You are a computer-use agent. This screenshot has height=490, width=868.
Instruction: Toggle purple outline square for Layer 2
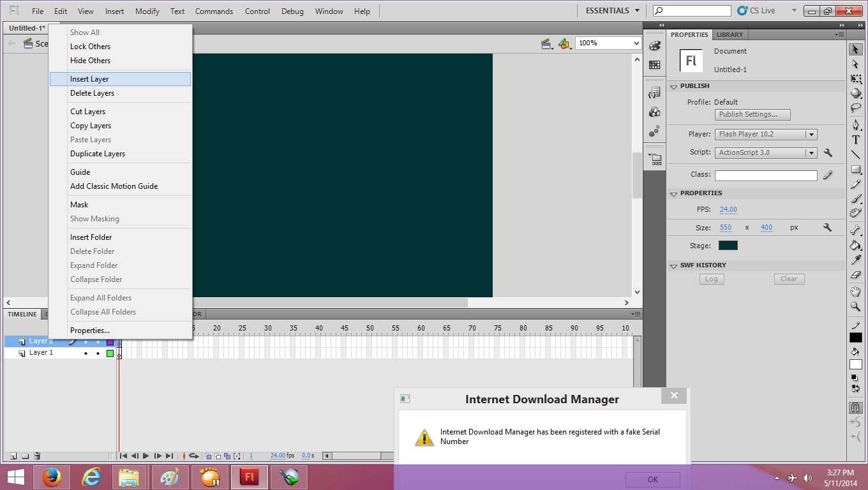[x=110, y=342]
